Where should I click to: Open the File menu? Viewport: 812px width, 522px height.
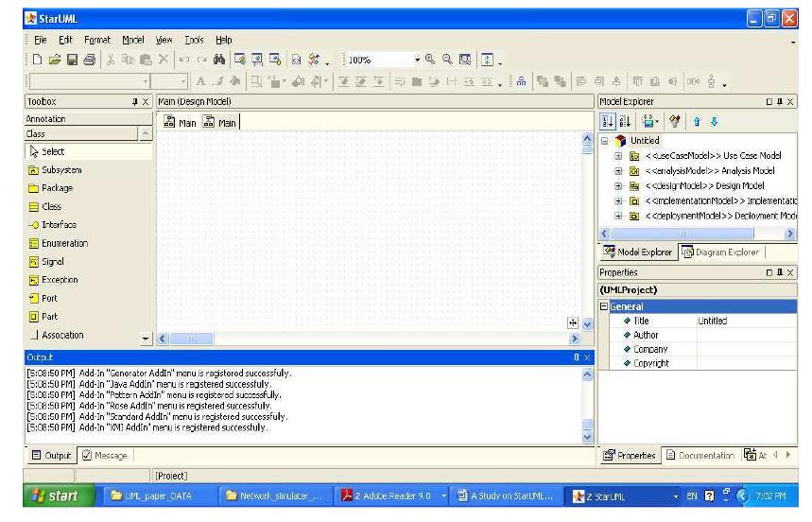tap(41, 40)
